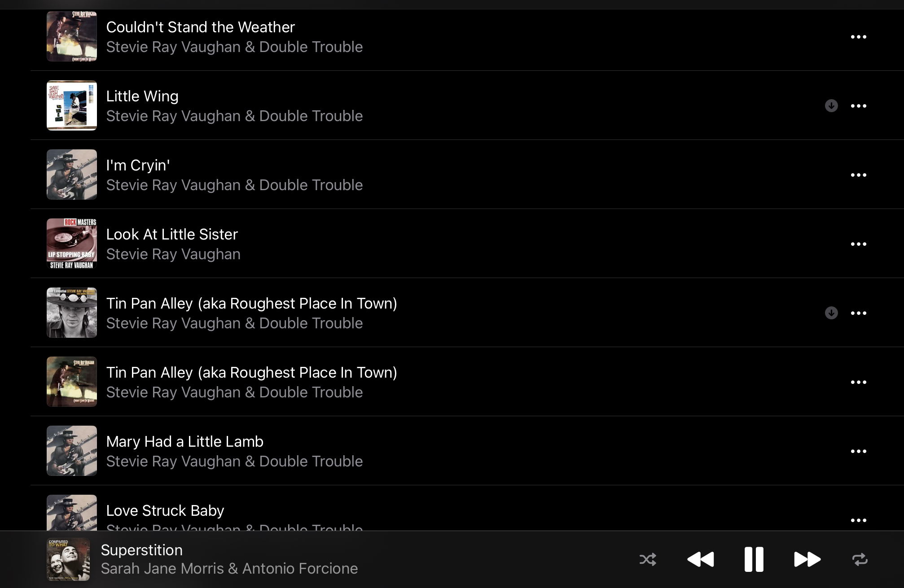Image resolution: width=904 pixels, height=588 pixels.
Task: Select the I'm Cryin' song row
Action: [467, 174]
